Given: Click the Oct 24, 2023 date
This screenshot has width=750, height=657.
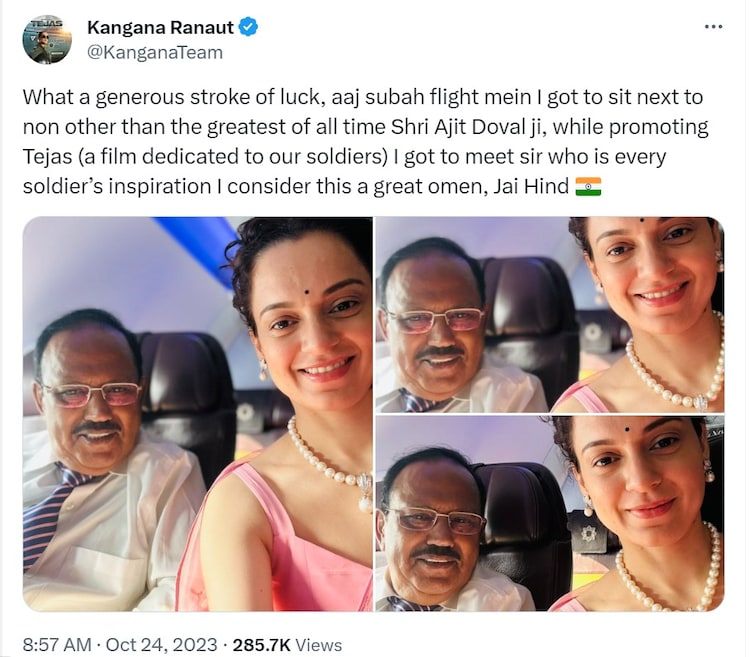Looking at the screenshot, I should [161, 645].
